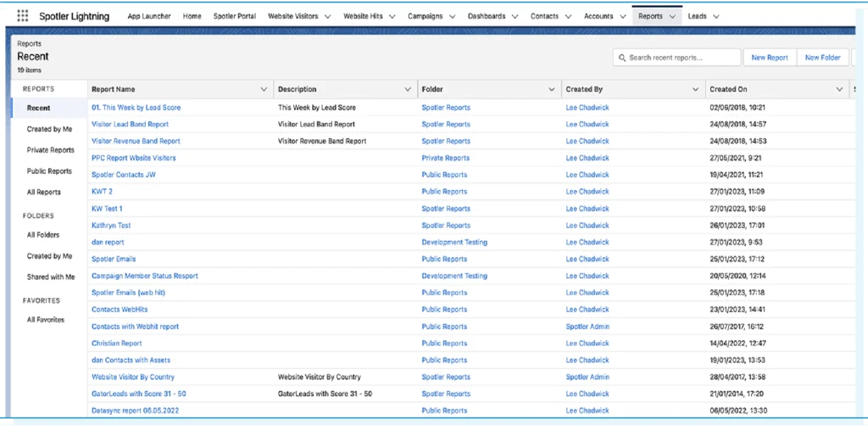The width and height of the screenshot is (868, 436).
Task: Select All Reports in sidebar
Action: click(x=44, y=193)
